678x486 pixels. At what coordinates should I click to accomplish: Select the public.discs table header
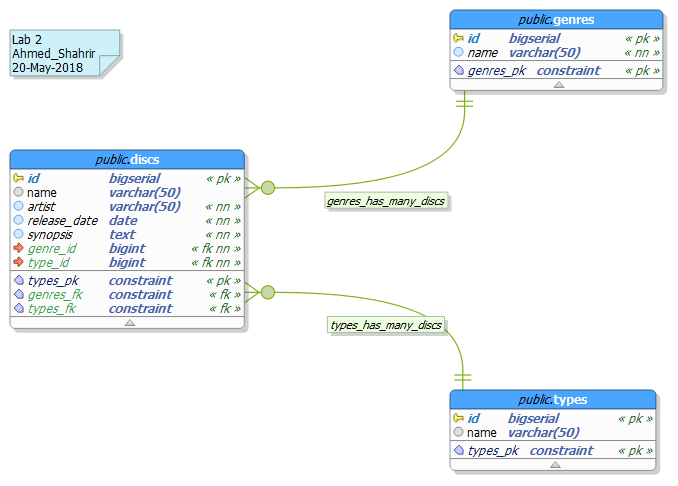[x=127, y=159]
